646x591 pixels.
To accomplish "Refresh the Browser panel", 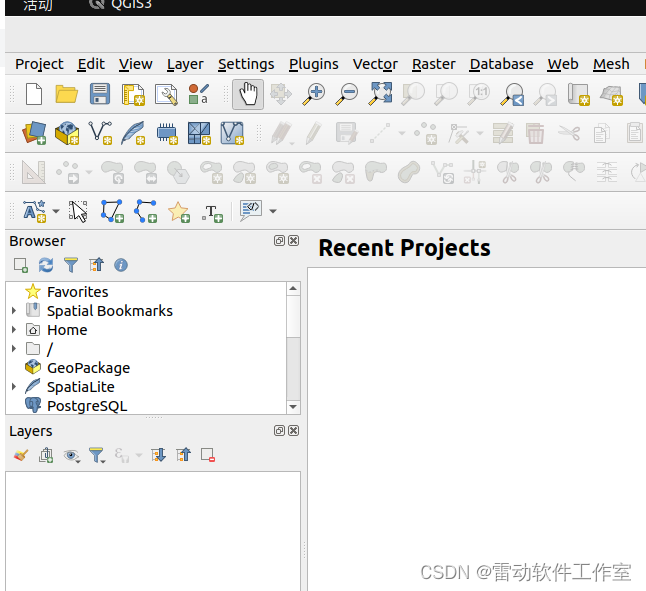I will (x=46, y=265).
